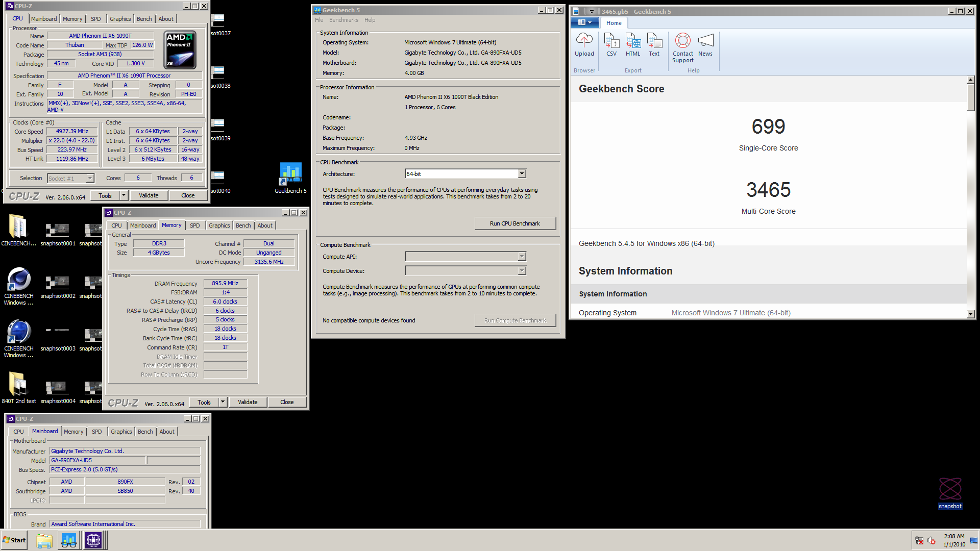
Task: Open sot0039 desktop file
Action: (219, 130)
